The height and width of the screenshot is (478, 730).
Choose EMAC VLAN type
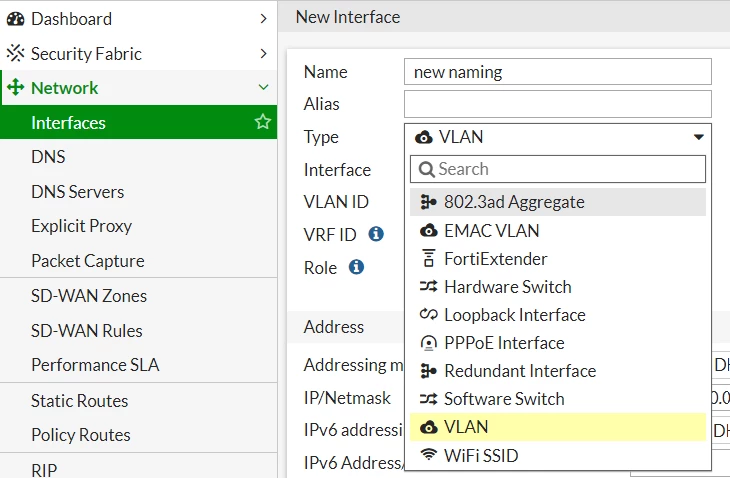pyautogui.click(x=558, y=230)
